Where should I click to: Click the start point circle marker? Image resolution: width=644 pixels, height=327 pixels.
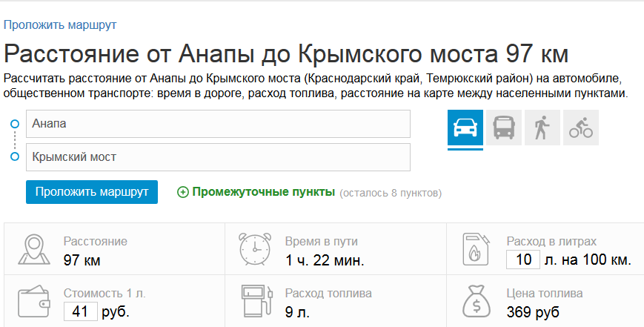[x=15, y=124]
